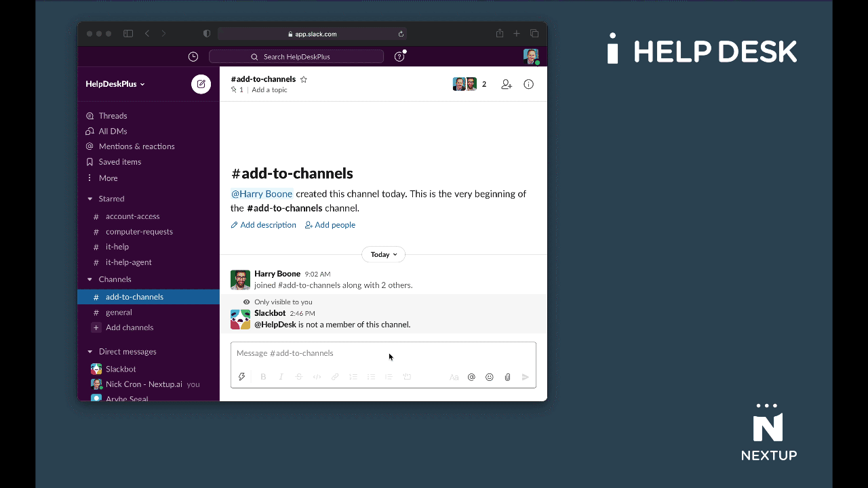Open the member avatars count
The width and height of the screenshot is (868, 488).
[x=470, y=84]
